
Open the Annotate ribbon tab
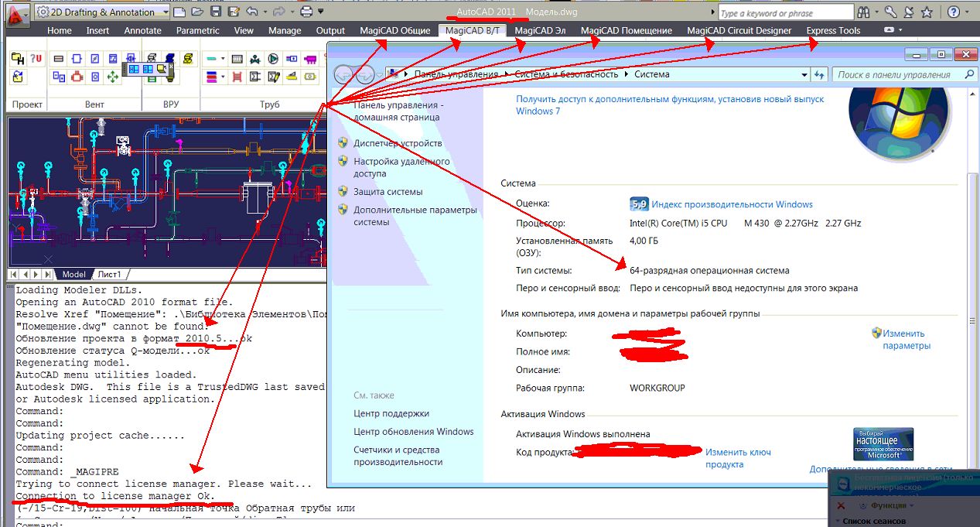(143, 30)
